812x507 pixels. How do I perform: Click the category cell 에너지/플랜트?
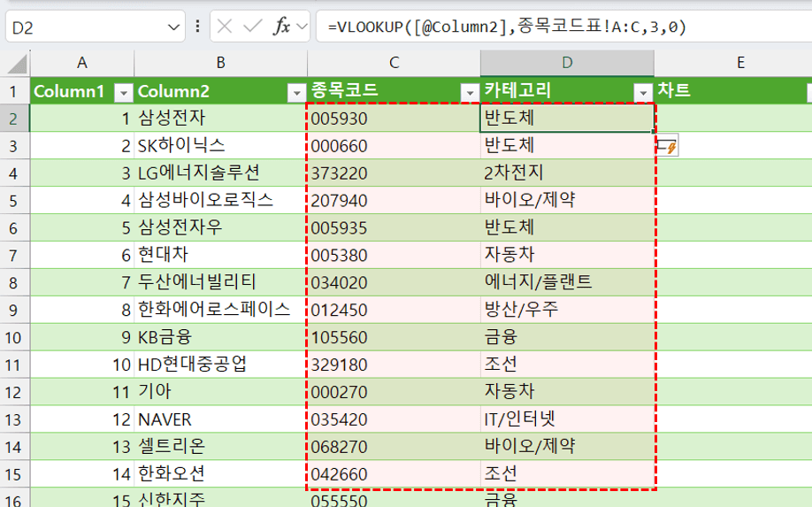pyautogui.click(x=567, y=283)
